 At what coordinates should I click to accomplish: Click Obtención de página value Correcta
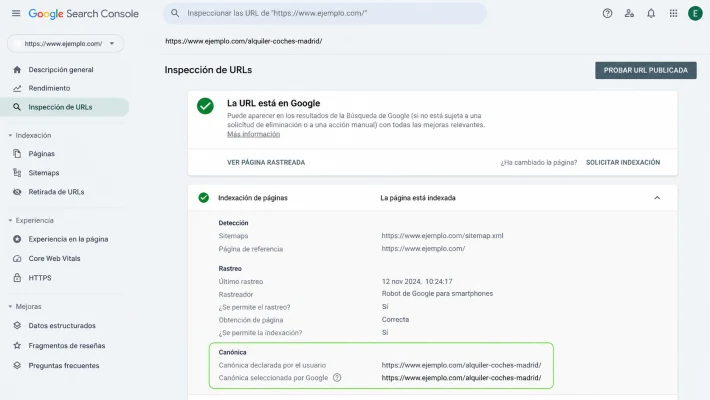[395, 319]
